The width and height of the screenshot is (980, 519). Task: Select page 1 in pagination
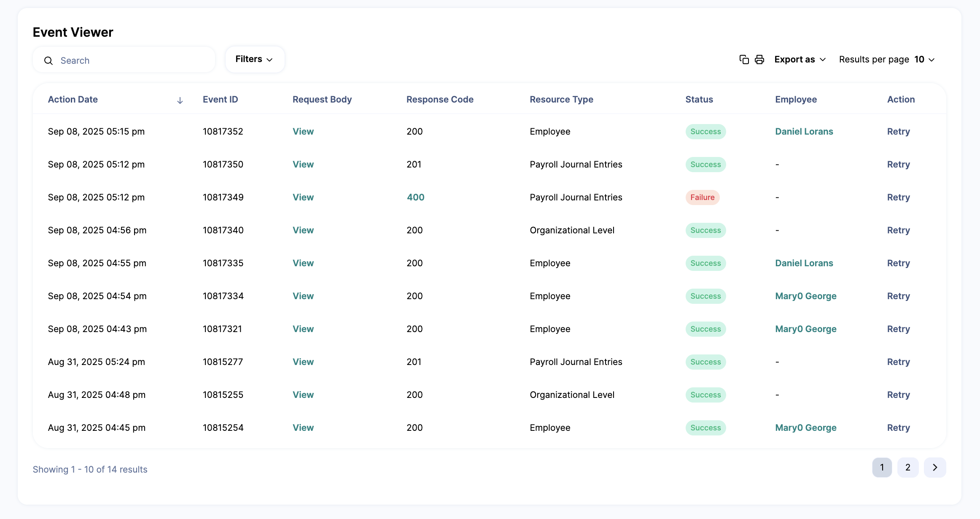point(882,468)
